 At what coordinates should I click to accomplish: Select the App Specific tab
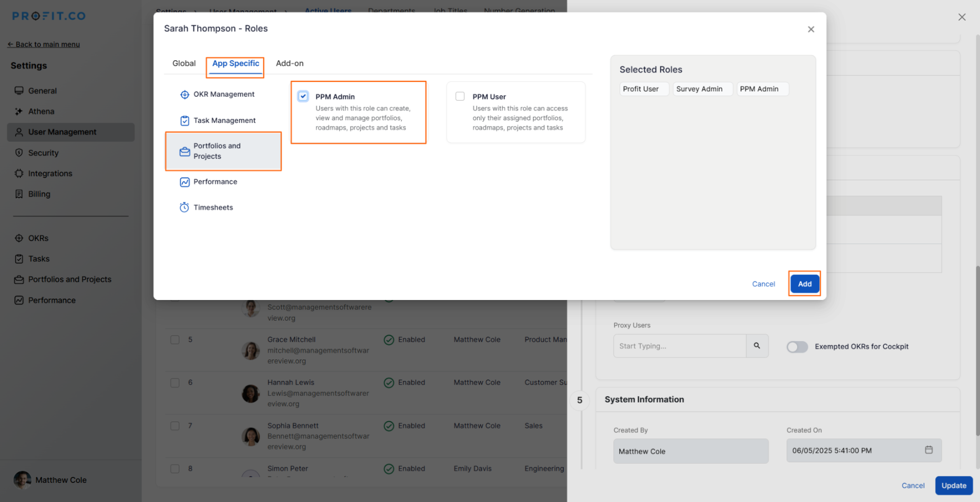(x=236, y=64)
